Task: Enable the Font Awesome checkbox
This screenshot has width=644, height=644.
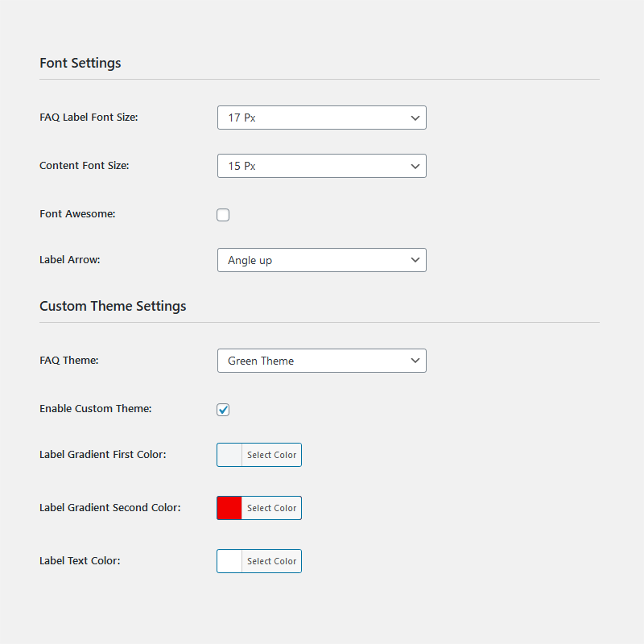Action: (x=223, y=215)
